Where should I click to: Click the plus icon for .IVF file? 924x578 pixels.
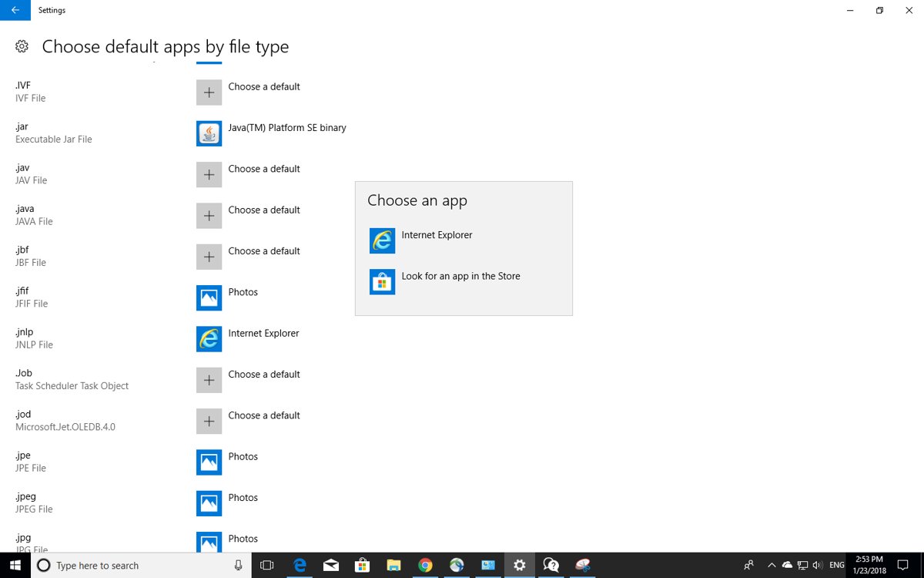tap(209, 92)
